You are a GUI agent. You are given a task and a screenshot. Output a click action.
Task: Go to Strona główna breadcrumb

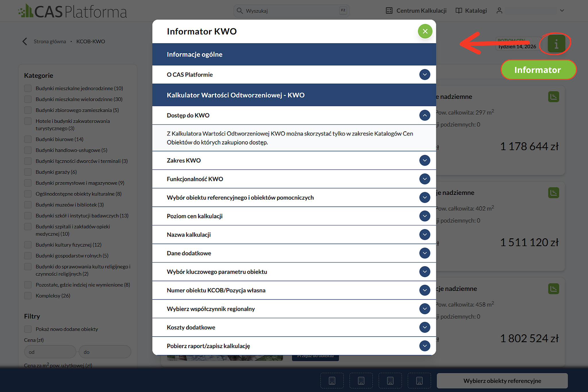click(50, 41)
